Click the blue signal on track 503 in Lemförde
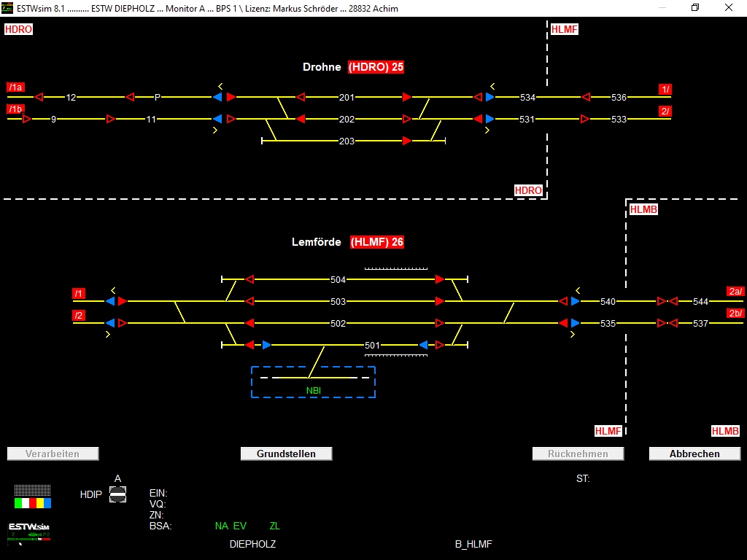 [576, 300]
